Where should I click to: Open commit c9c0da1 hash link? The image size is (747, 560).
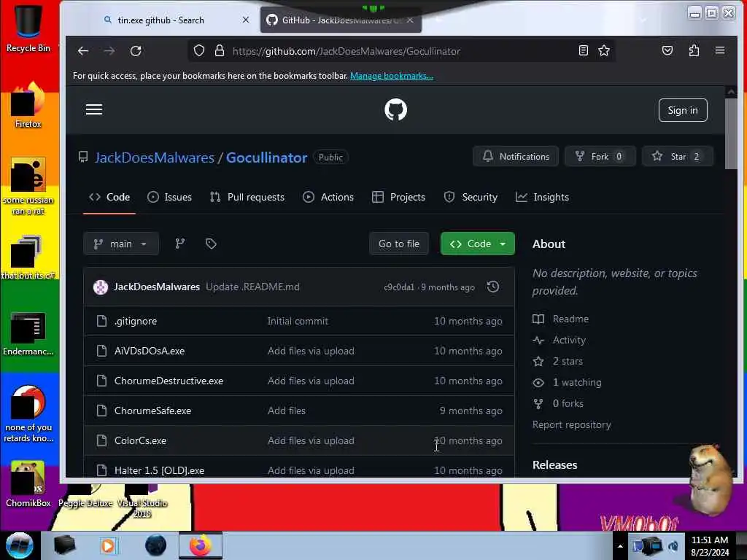tap(399, 287)
